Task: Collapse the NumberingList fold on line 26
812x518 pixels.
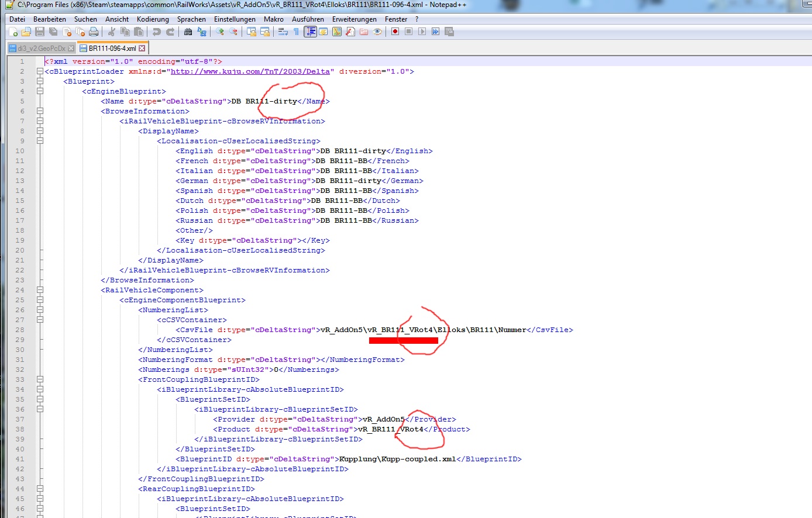Action: tap(40, 310)
